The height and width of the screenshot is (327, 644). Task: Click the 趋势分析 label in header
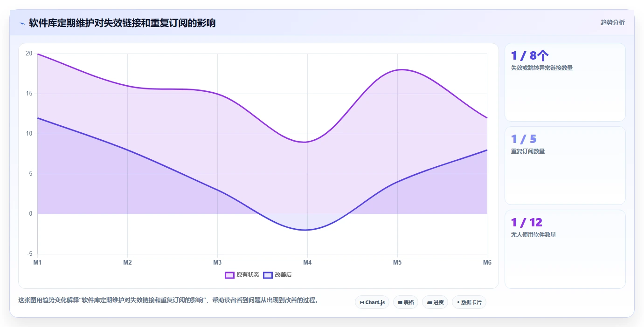point(612,22)
